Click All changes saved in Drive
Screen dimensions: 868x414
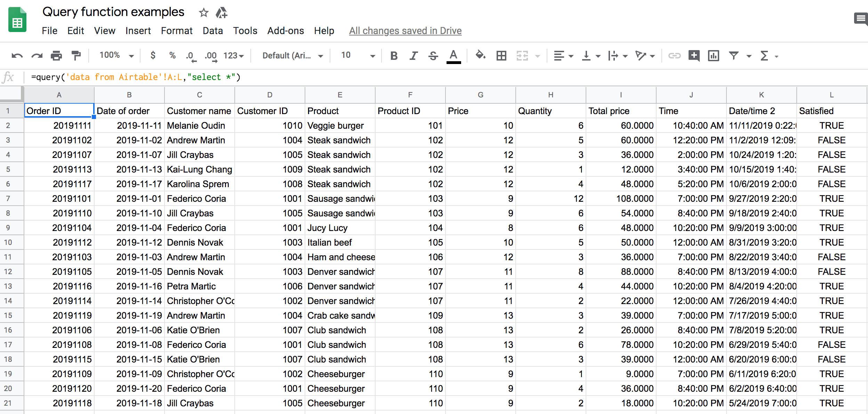pyautogui.click(x=405, y=31)
